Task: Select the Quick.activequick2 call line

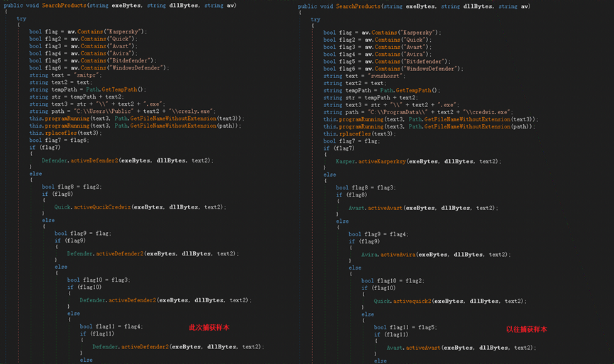Action: click(x=450, y=301)
